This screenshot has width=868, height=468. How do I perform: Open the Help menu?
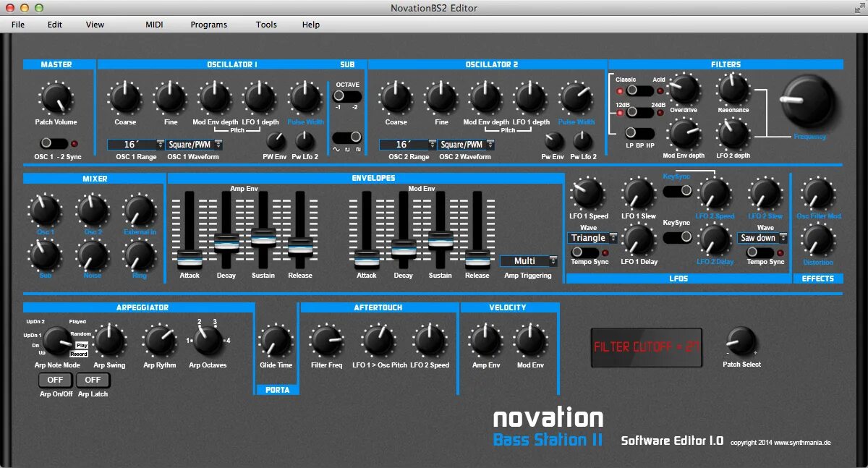[x=311, y=25]
